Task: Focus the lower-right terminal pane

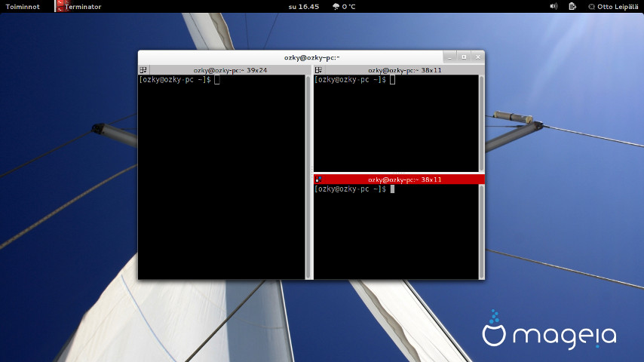Action: [x=396, y=232]
